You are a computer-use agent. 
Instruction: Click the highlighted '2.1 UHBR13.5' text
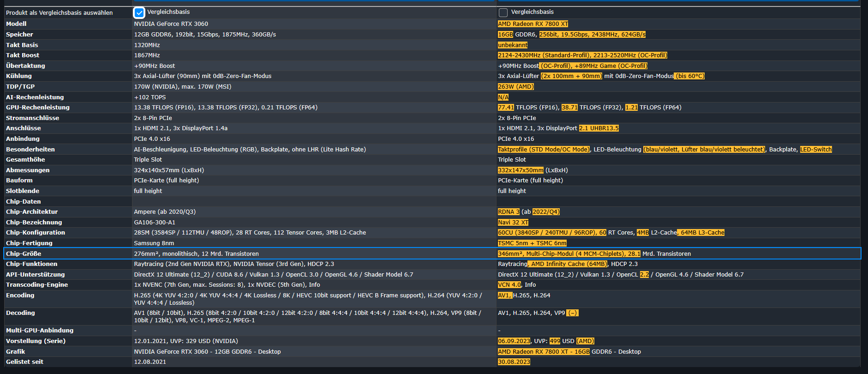pyautogui.click(x=599, y=128)
